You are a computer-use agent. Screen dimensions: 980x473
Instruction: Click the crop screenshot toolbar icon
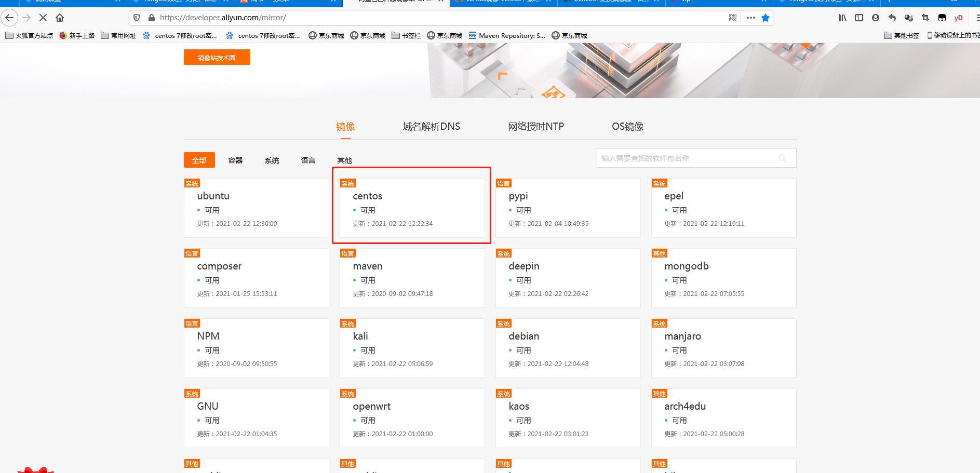point(925,18)
